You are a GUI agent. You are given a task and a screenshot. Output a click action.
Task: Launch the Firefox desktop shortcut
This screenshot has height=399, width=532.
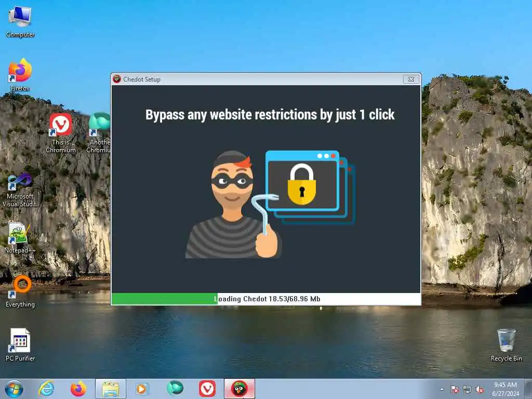coord(20,75)
